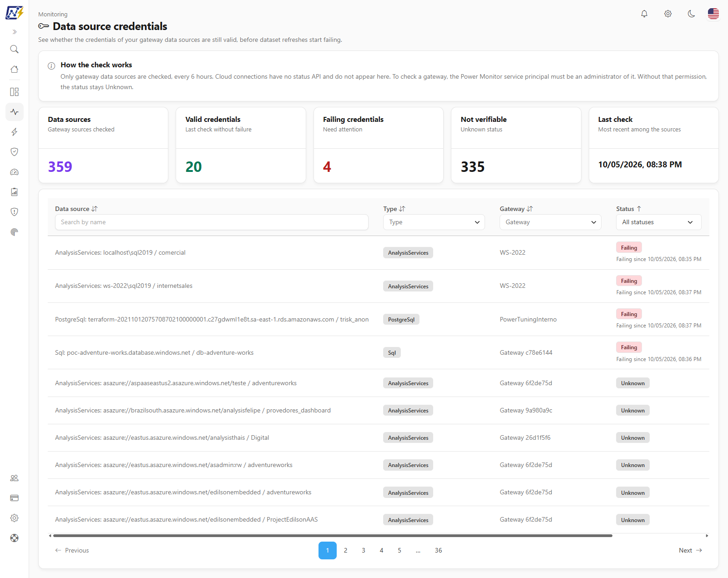728x578 pixels.
Task: Click the ProjectEdilsonAAS data source
Action: pos(187,519)
